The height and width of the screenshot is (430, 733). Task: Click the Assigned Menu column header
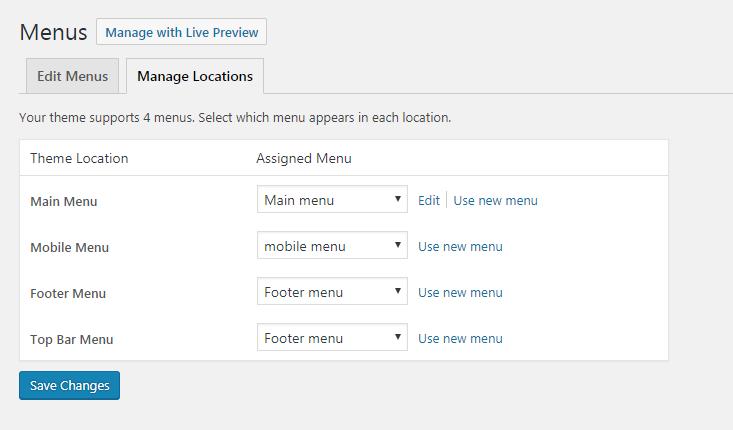tap(303, 158)
